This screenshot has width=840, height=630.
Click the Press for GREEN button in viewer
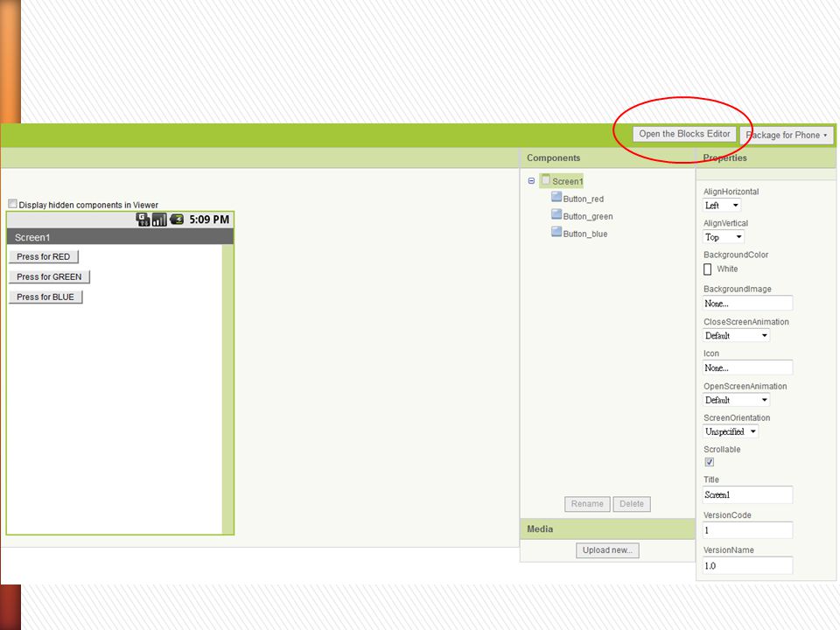[49, 276]
